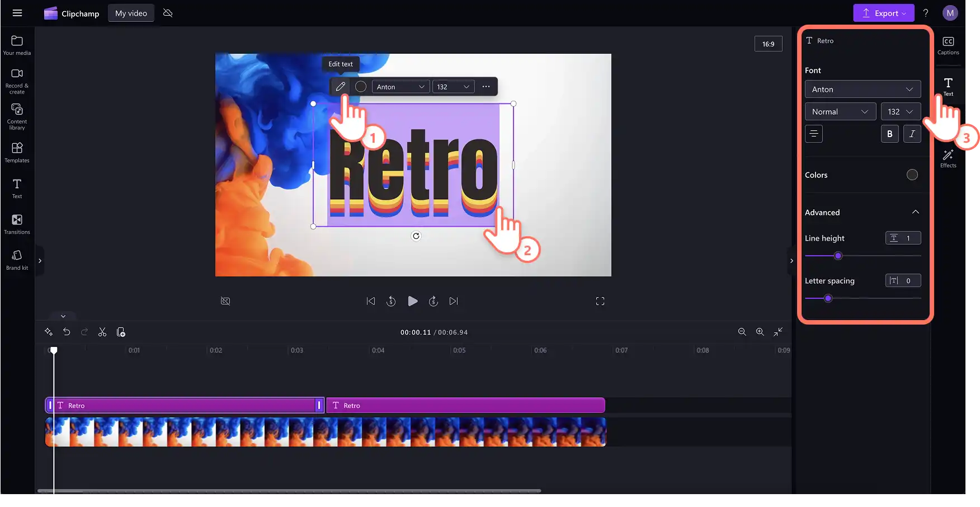
Task: Open Content library panel
Action: click(x=17, y=117)
